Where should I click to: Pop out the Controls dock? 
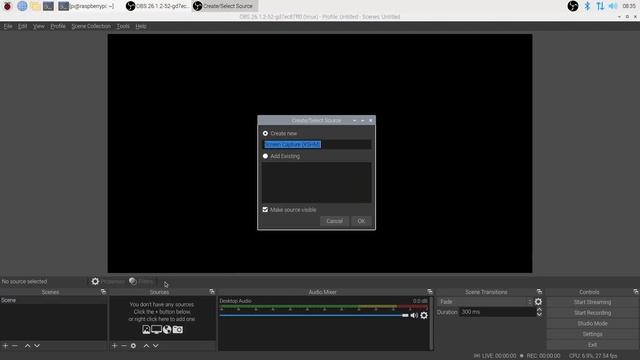pyautogui.click(x=636, y=292)
